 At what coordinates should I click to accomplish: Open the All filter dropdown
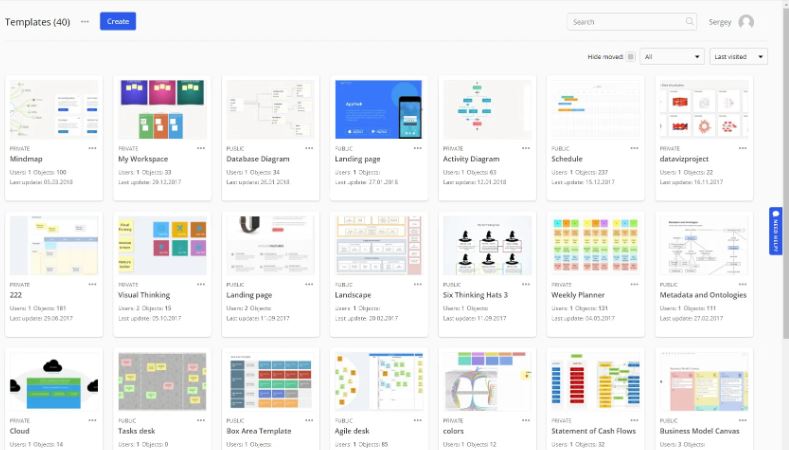tap(672, 57)
